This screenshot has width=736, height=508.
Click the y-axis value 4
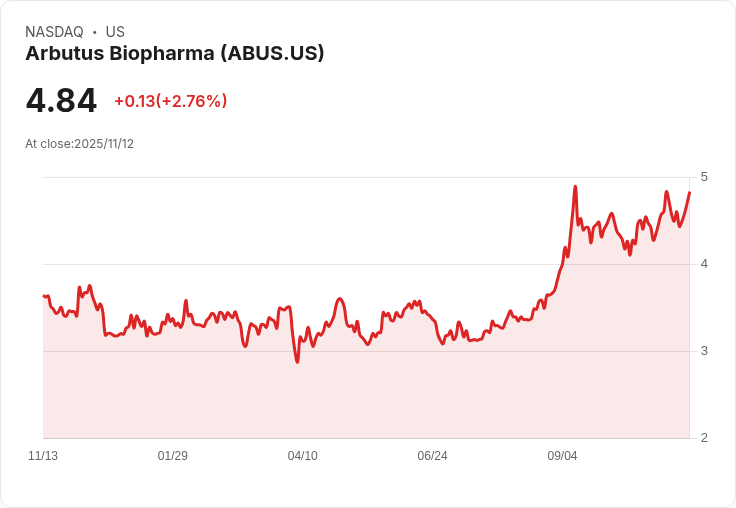pos(704,264)
